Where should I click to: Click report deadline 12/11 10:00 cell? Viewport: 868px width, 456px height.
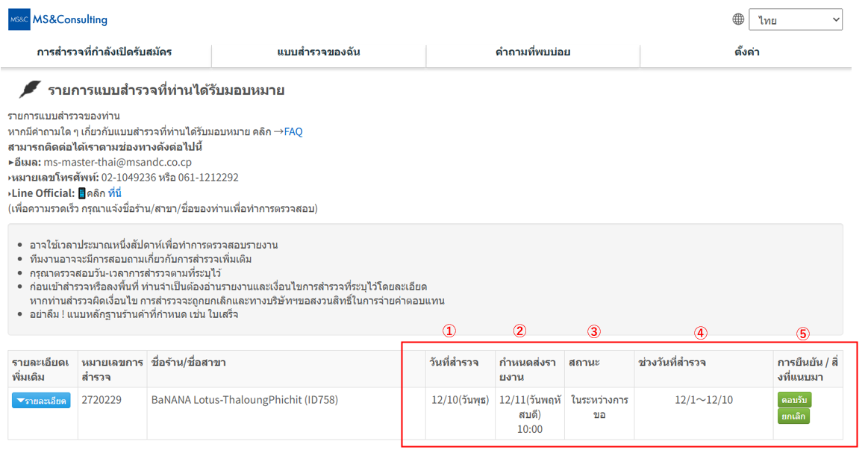(x=530, y=414)
